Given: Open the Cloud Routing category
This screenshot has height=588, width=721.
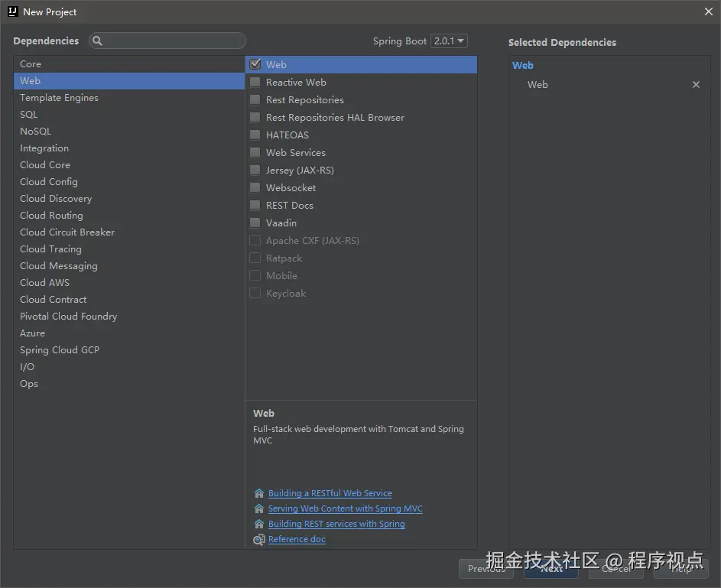Looking at the screenshot, I should pyautogui.click(x=129, y=216).
